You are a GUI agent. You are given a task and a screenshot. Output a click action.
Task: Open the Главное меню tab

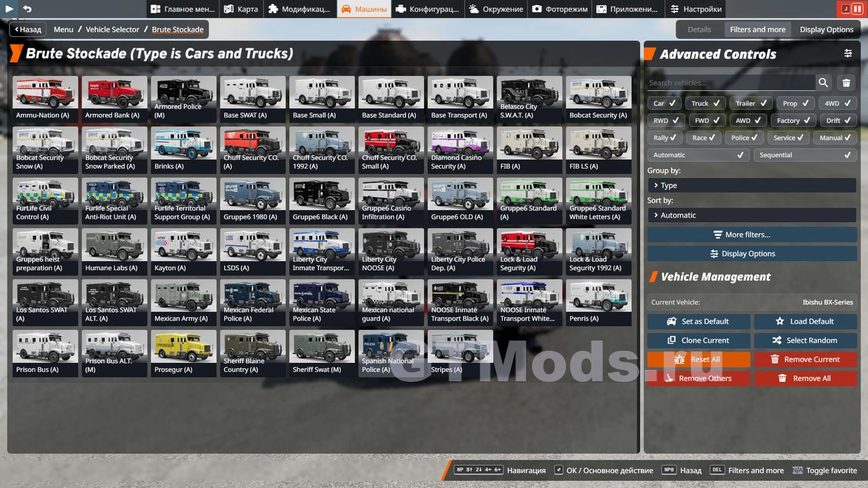182,9
